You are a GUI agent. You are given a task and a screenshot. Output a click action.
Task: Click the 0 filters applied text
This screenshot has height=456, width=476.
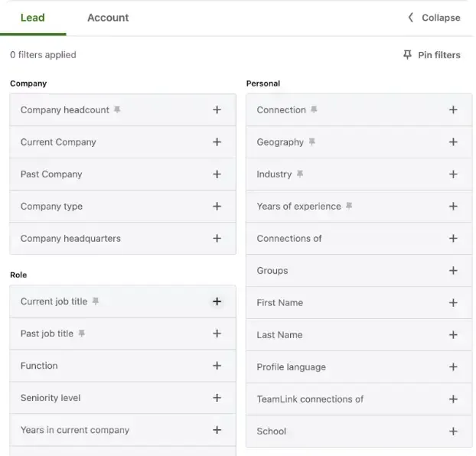click(43, 55)
